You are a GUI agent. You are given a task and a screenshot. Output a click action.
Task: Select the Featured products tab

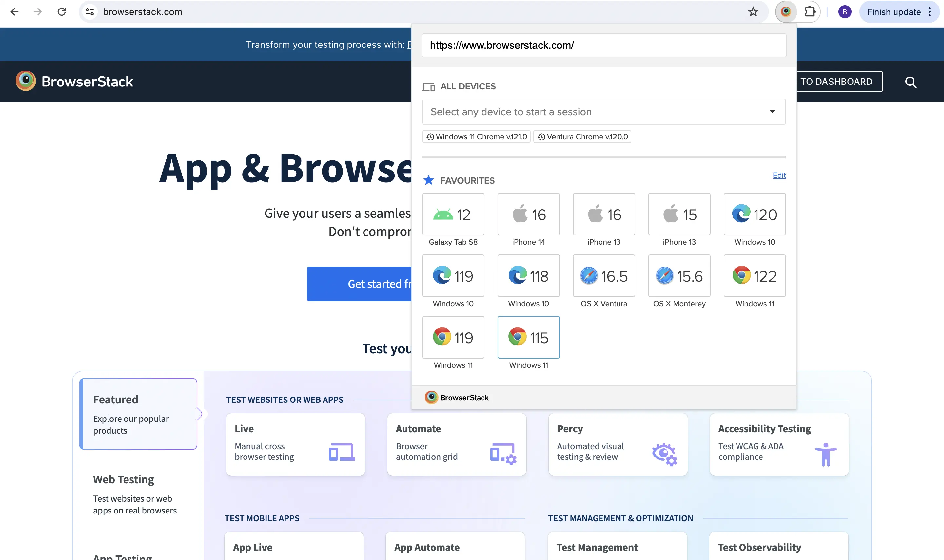pyautogui.click(x=138, y=414)
